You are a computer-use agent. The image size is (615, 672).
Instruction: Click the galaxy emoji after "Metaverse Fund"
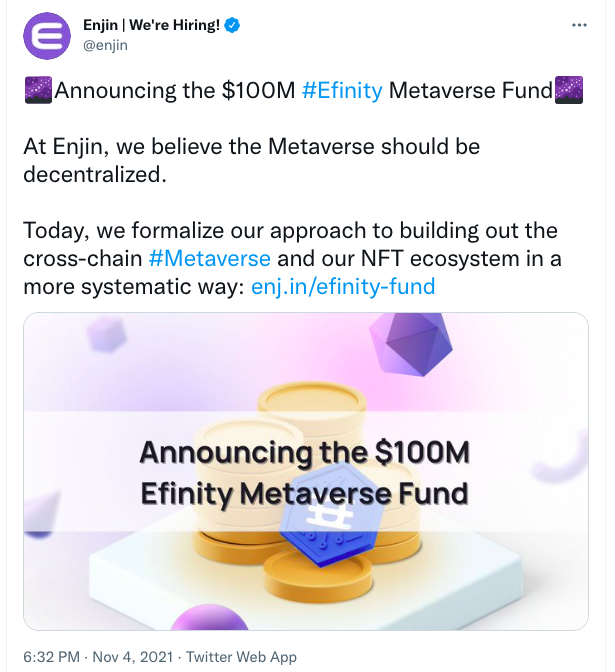(569, 91)
